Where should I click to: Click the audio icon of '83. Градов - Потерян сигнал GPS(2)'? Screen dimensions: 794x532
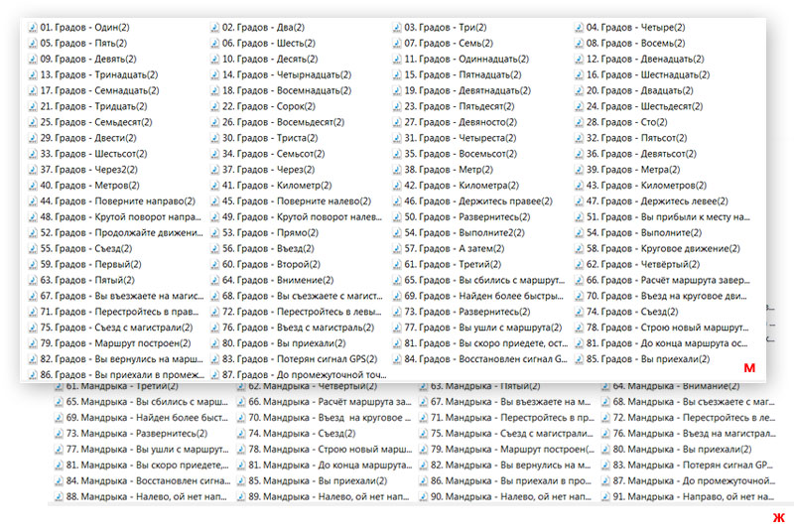[x=214, y=359]
